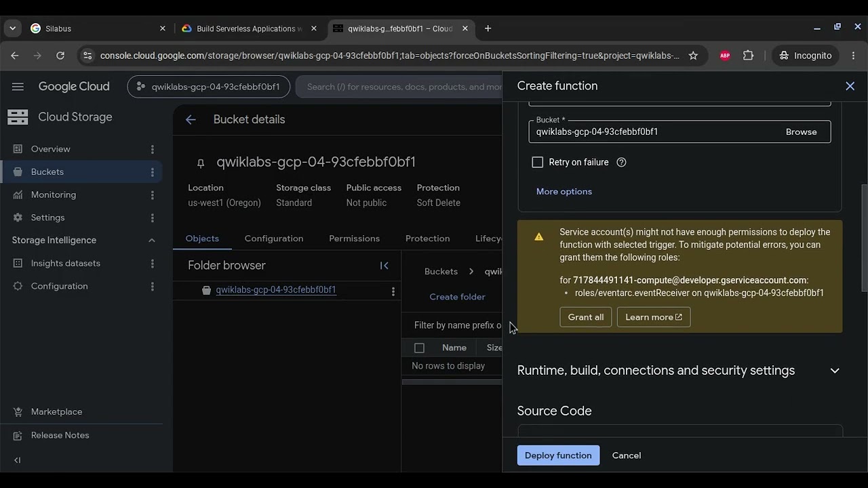Open the Learn more link

(654, 317)
